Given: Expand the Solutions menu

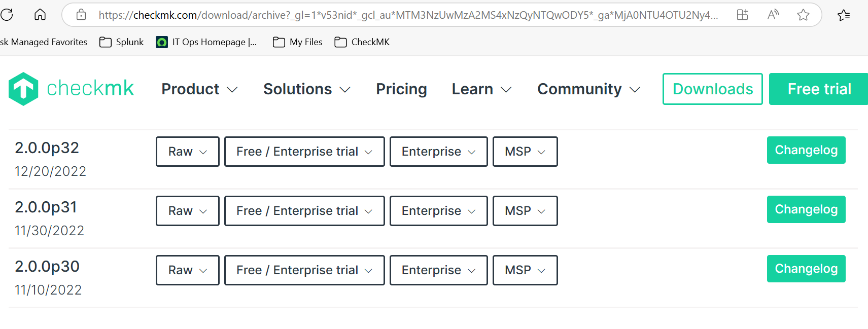Looking at the screenshot, I should (307, 89).
